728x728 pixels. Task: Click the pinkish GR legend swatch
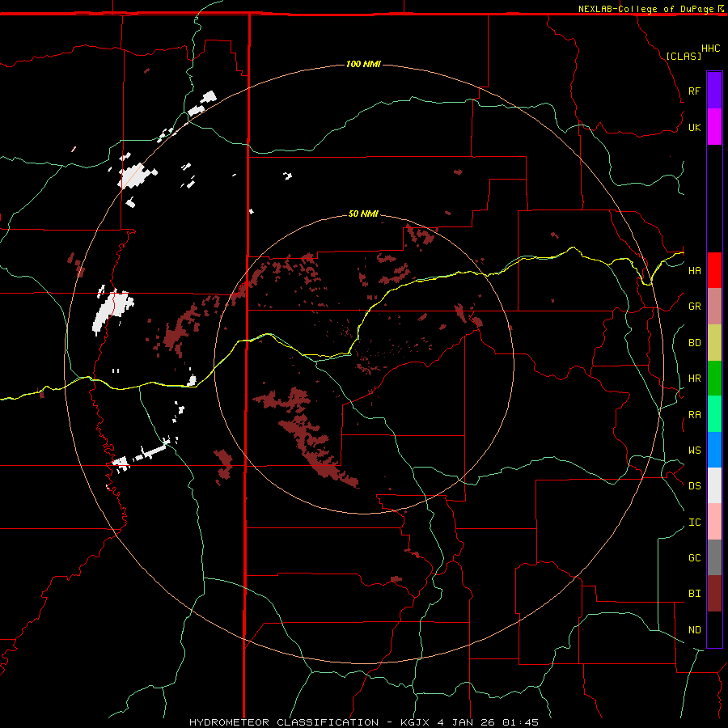click(x=714, y=307)
